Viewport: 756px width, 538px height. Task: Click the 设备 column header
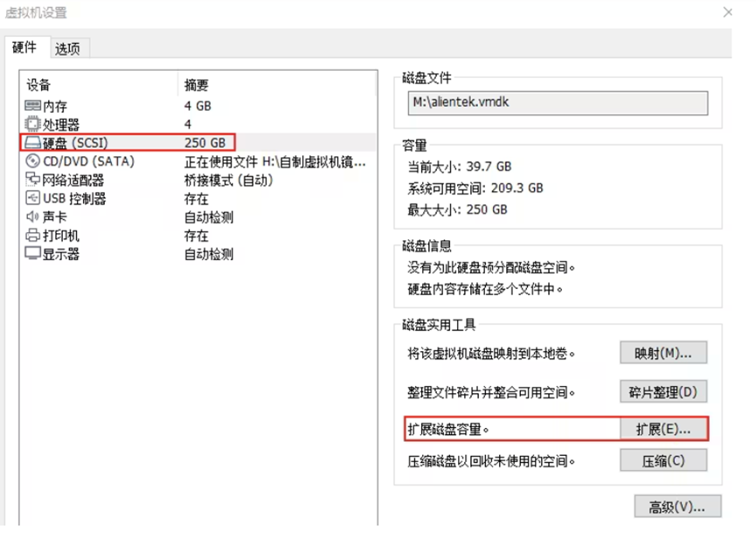tap(38, 86)
